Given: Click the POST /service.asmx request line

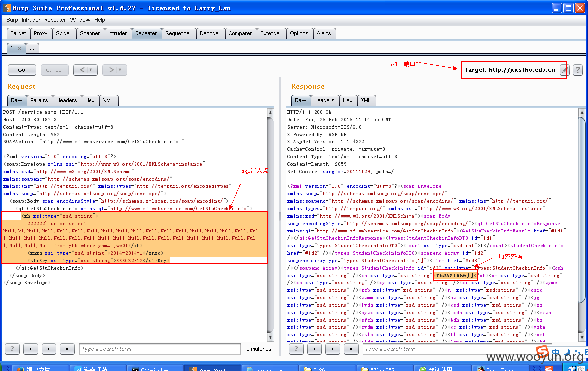Looking at the screenshot, I should pos(44,112).
